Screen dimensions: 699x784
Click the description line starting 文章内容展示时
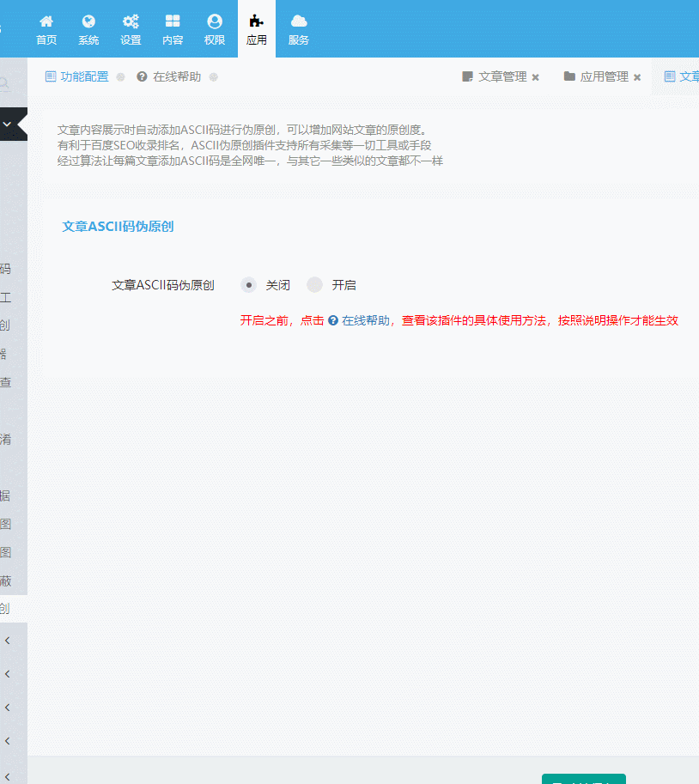click(242, 130)
